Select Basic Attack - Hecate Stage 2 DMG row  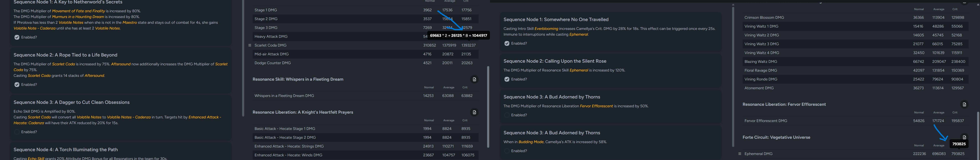(366, 138)
